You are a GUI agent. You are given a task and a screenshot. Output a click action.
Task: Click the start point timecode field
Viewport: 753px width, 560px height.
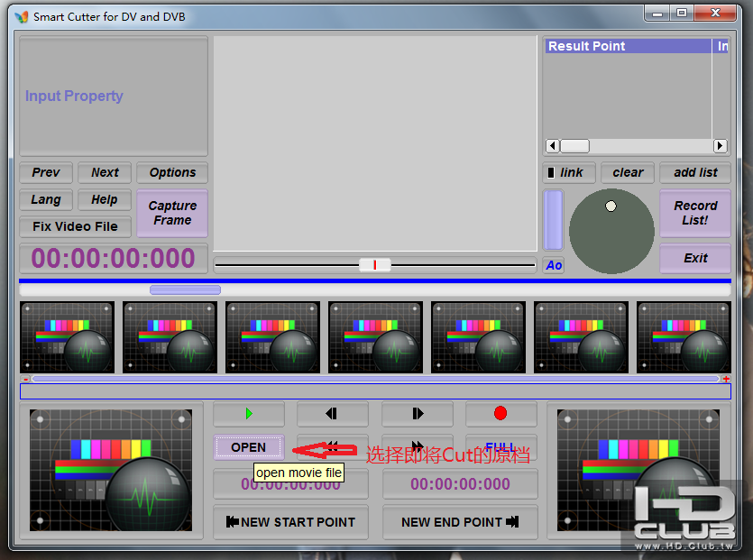[290, 484]
